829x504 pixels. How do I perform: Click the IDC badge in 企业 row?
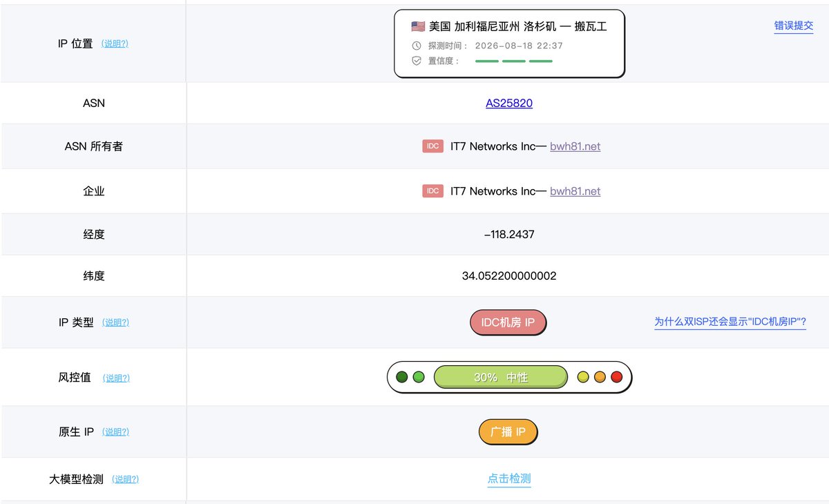coord(432,191)
